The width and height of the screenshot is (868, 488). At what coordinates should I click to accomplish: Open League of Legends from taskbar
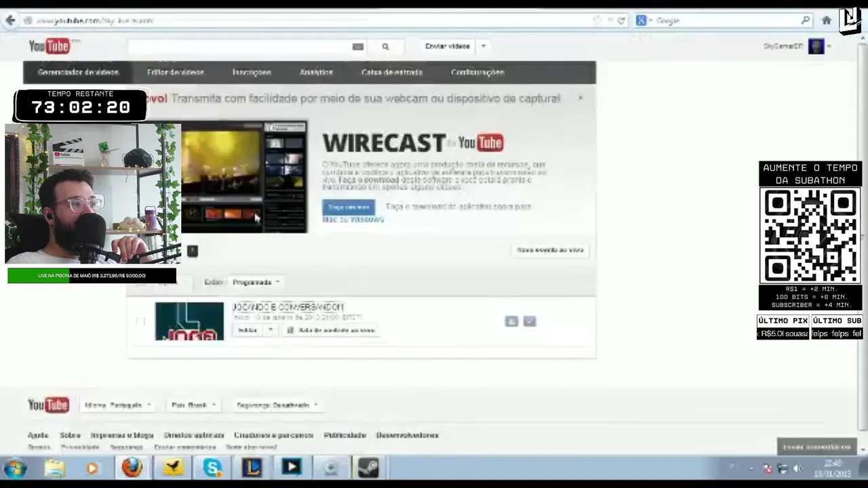(x=252, y=468)
